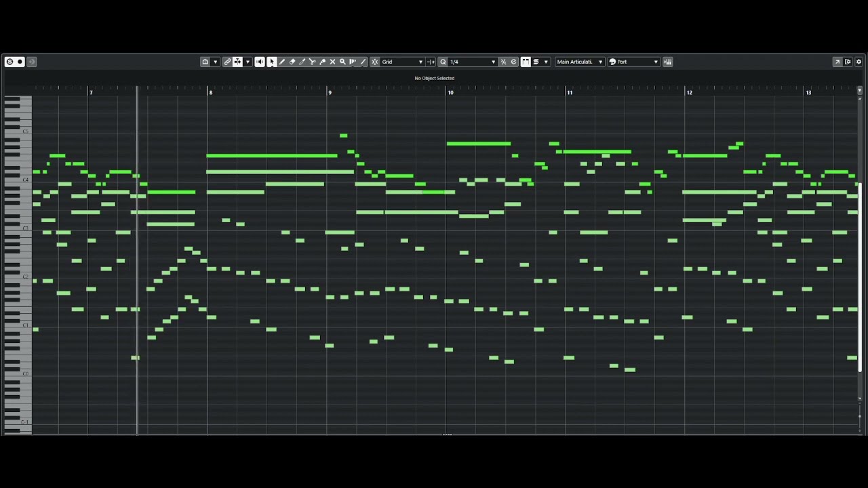This screenshot has width=868, height=488.
Task: Toggle Snap on/off icon
Action: point(375,62)
